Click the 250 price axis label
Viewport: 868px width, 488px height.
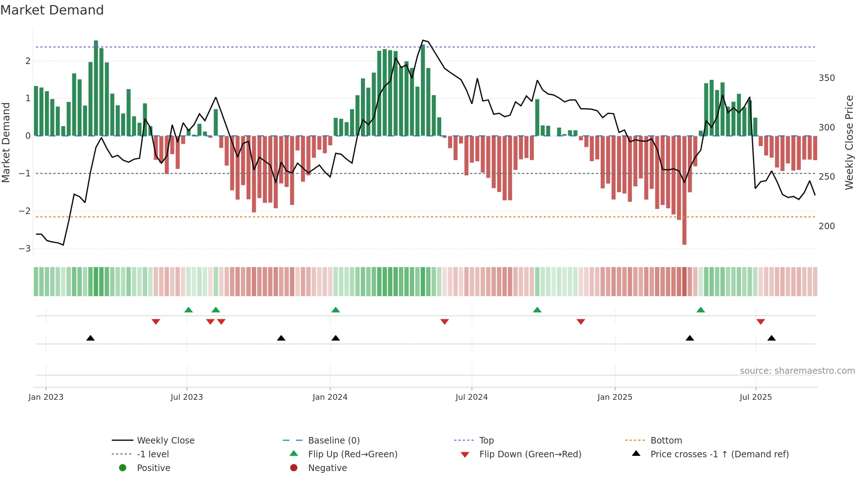[x=827, y=177]
